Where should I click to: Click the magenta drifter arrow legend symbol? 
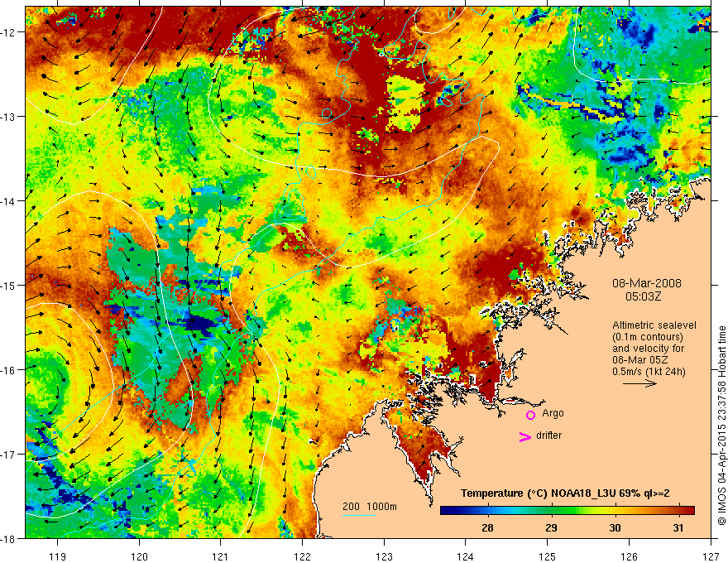tap(525, 436)
